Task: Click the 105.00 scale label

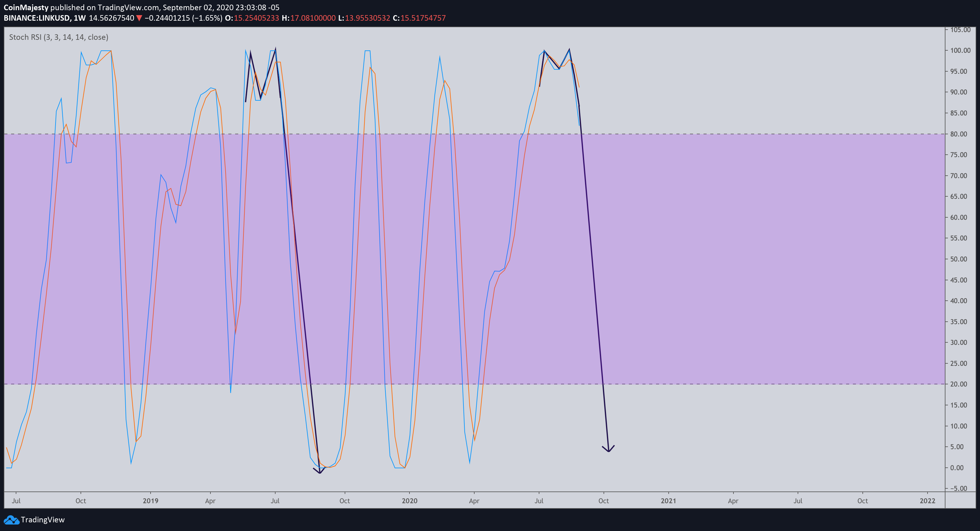Action: 960,30
